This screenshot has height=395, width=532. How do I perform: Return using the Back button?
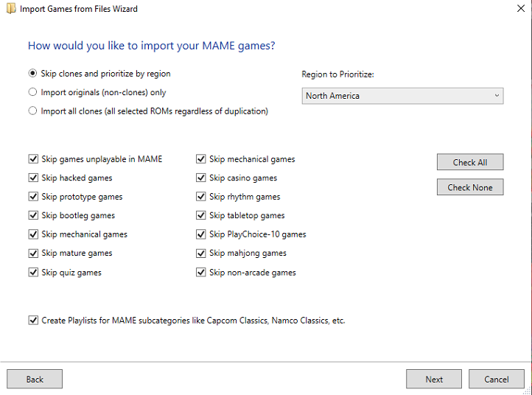35,379
